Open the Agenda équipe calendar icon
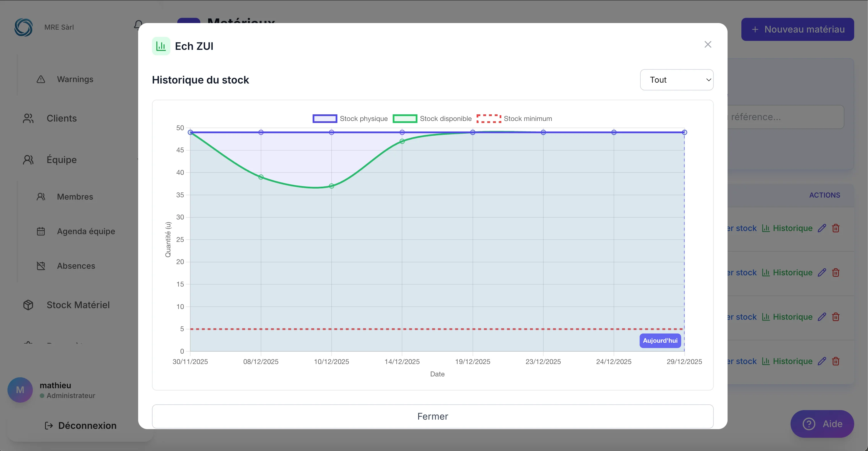 [x=41, y=231]
